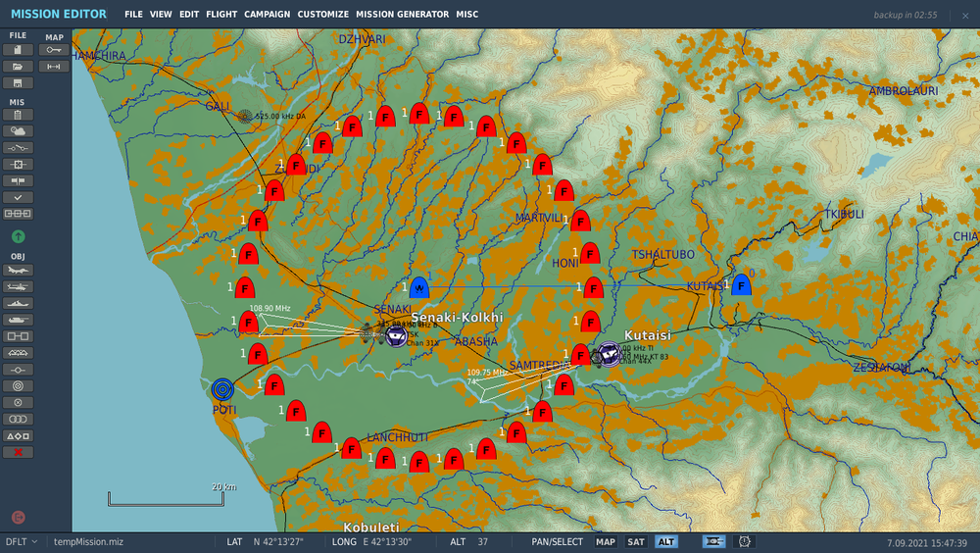Switch map view to SAT mode

point(636,542)
